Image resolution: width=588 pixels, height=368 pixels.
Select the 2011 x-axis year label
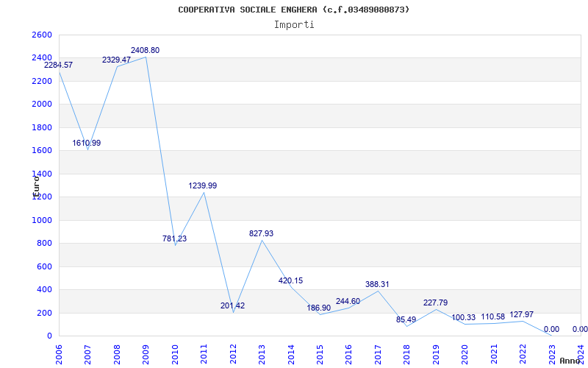pyautogui.click(x=204, y=355)
